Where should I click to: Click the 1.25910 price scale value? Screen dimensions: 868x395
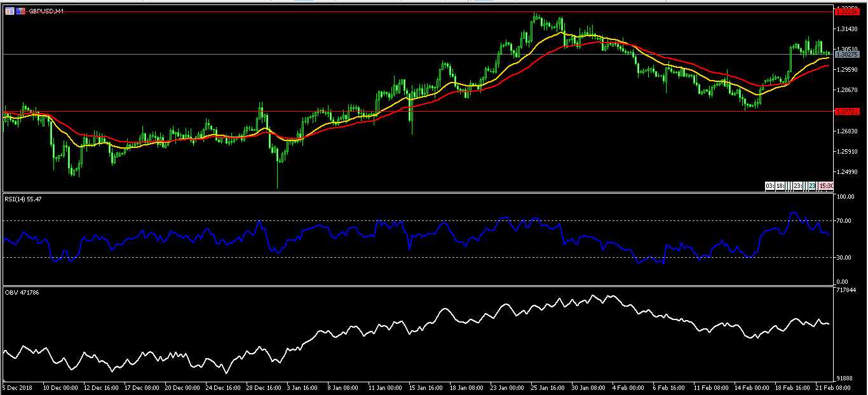point(848,151)
